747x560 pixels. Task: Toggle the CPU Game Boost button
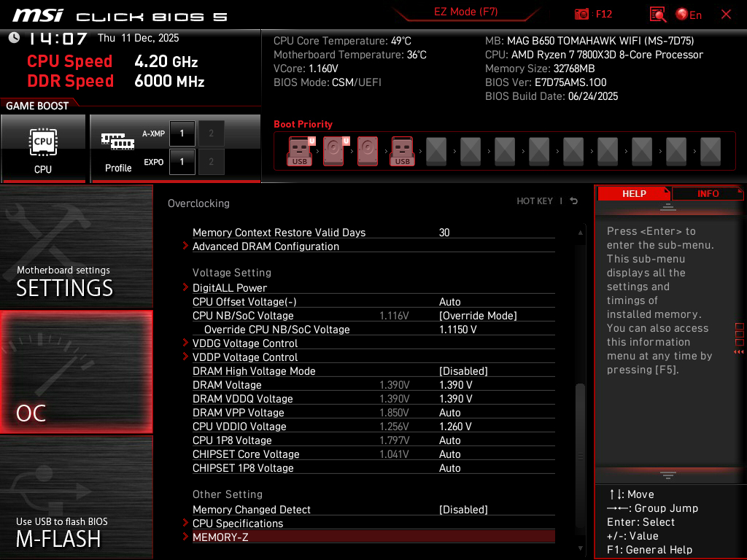tap(43, 148)
